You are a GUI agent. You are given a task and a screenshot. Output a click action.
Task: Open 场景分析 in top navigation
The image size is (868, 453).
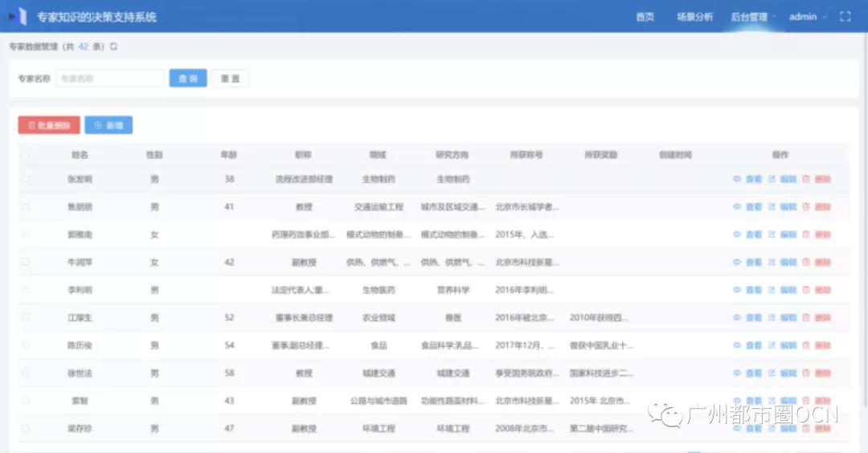(694, 16)
